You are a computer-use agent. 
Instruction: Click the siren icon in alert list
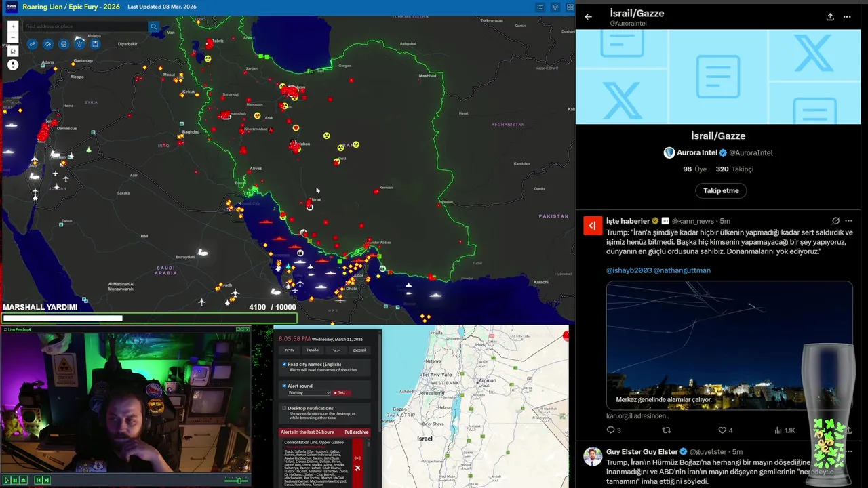click(357, 457)
